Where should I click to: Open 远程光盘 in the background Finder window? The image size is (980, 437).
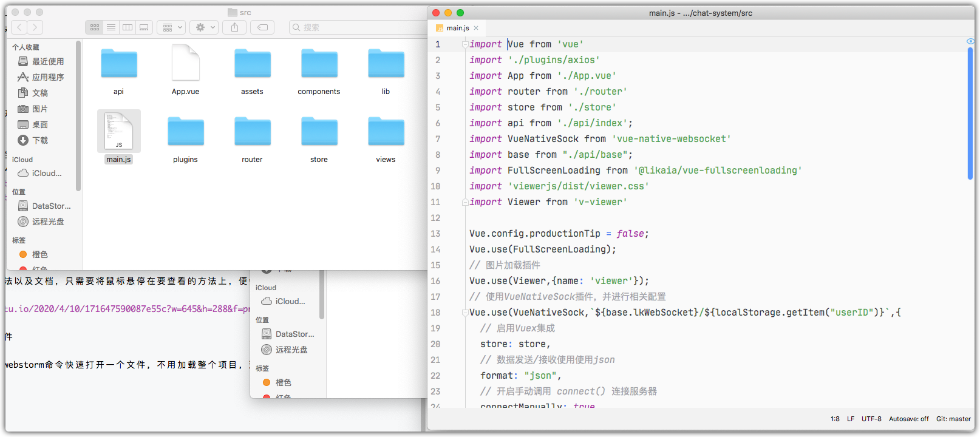tap(285, 350)
